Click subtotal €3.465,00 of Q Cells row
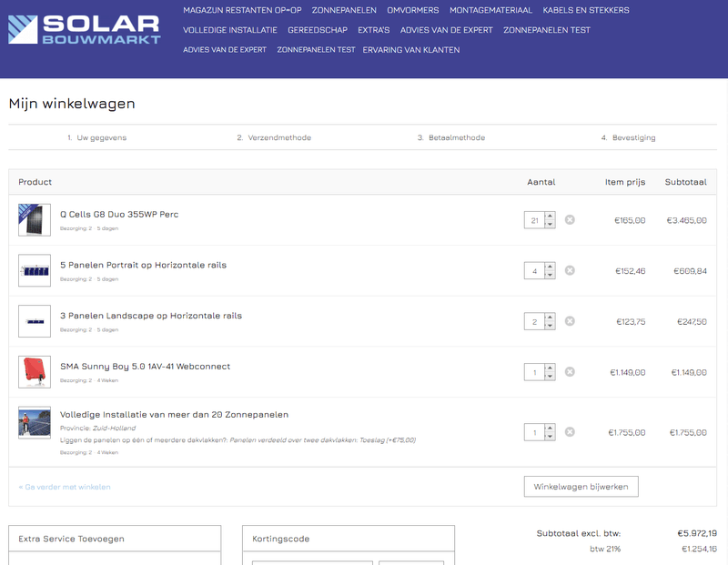The width and height of the screenshot is (728, 565). pyautogui.click(x=687, y=220)
